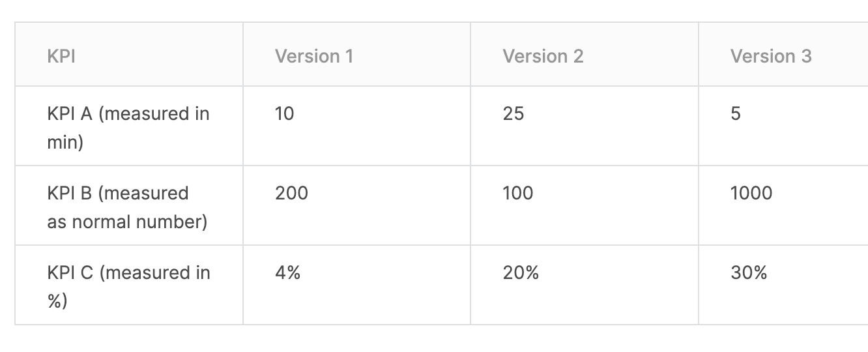
Task: Click the cell containing 30%
Action: (x=783, y=285)
